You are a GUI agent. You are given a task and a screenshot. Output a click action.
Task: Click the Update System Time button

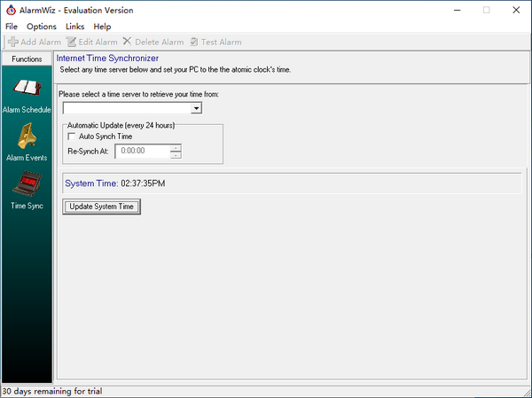coord(101,207)
